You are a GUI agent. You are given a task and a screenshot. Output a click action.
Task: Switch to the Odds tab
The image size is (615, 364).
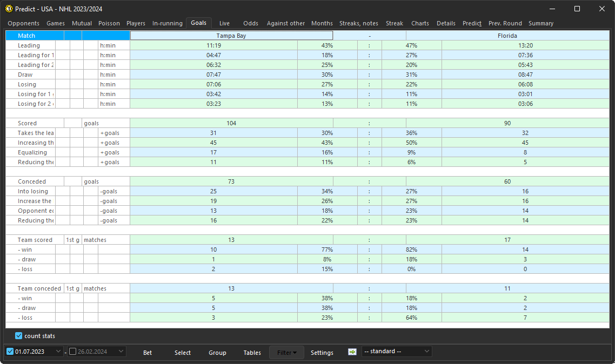(250, 23)
